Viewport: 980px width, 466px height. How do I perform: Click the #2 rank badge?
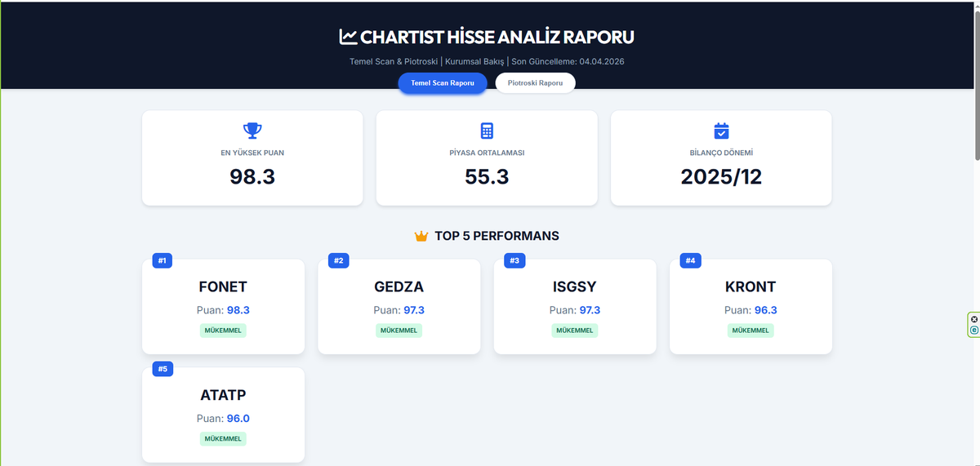[x=338, y=260]
